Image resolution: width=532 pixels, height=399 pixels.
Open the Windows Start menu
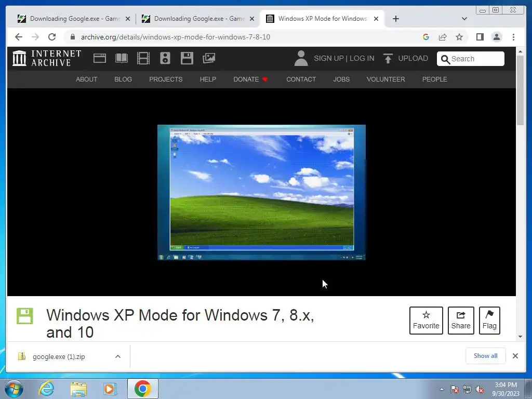pyautogui.click(x=14, y=389)
